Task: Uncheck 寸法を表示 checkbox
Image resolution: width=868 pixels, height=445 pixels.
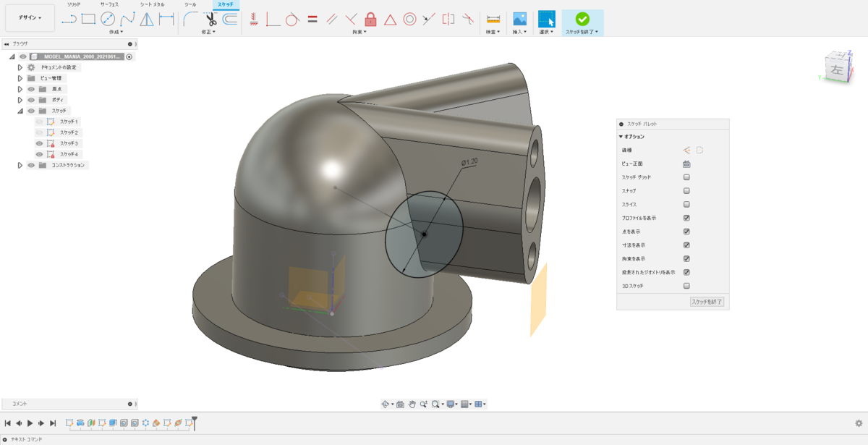Action: click(x=686, y=245)
